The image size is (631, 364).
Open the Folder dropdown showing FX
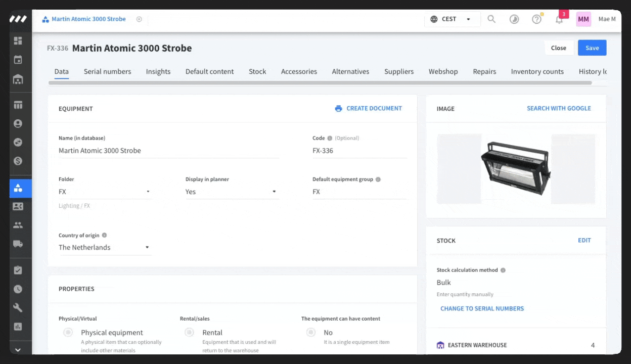click(x=105, y=192)
